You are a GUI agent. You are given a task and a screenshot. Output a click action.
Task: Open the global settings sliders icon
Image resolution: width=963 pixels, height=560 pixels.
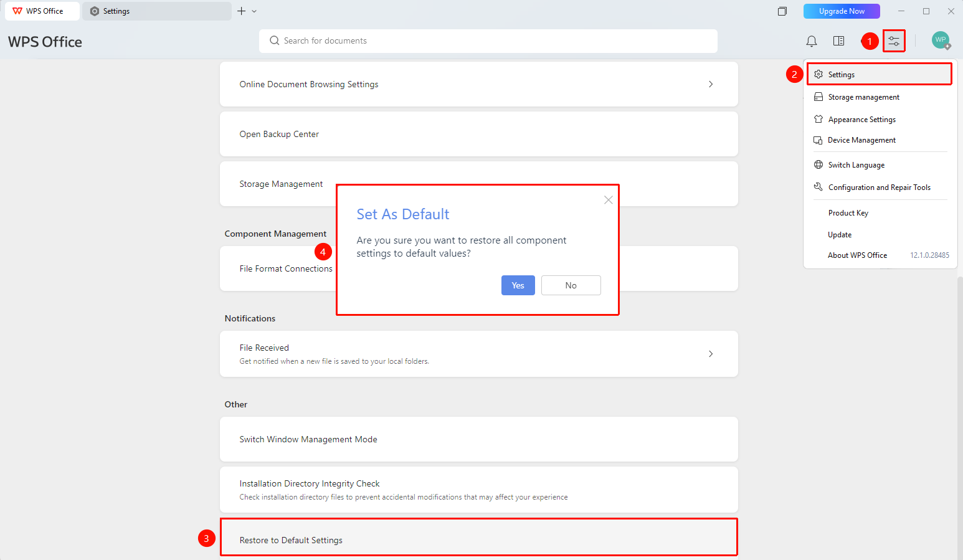(x=894, y=41)
